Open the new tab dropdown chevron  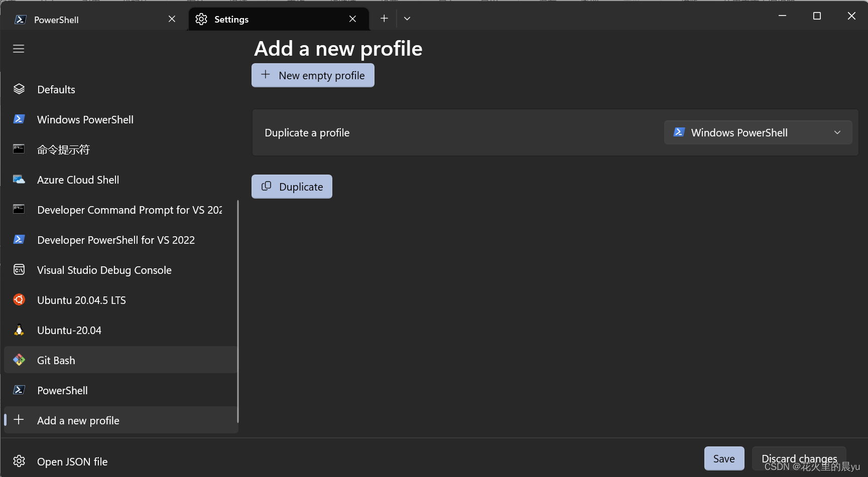pyautogui.click(x=407, y=19)
